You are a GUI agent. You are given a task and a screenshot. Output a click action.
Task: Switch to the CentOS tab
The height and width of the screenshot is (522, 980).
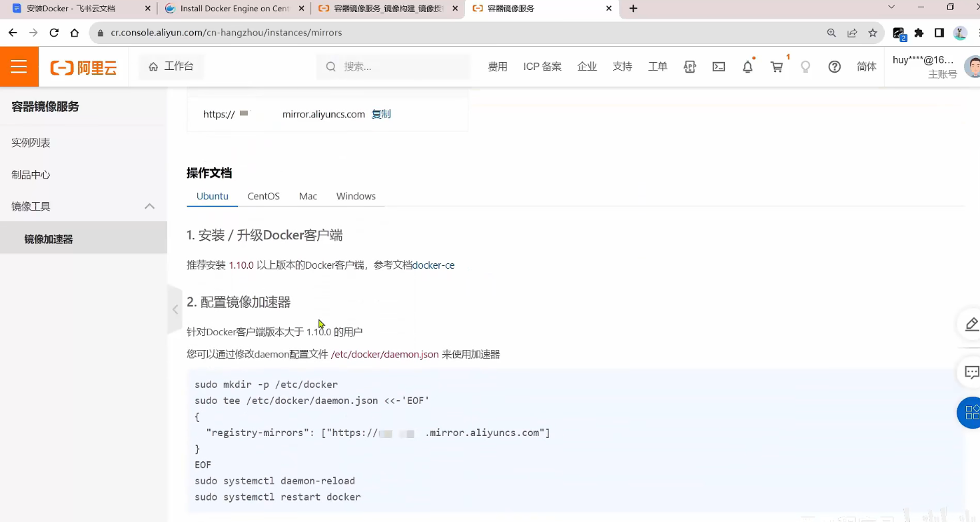(264, 196)
